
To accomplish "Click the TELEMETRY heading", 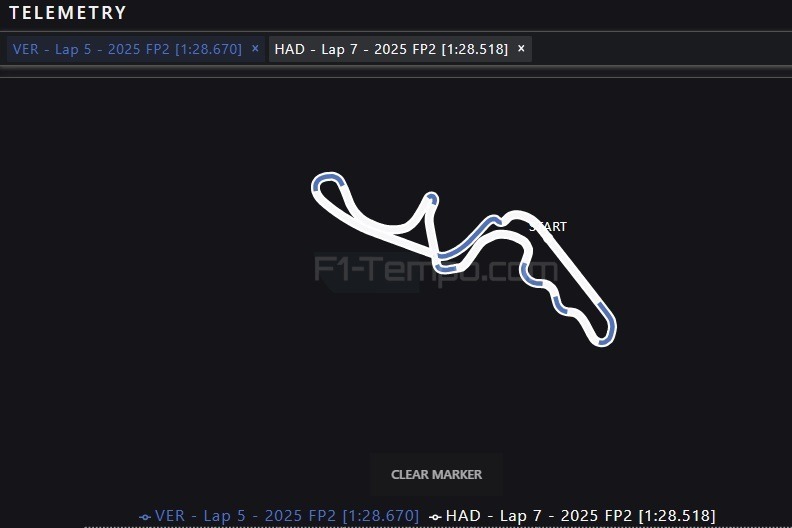I will pyautogui.click(x=68, y=13).
